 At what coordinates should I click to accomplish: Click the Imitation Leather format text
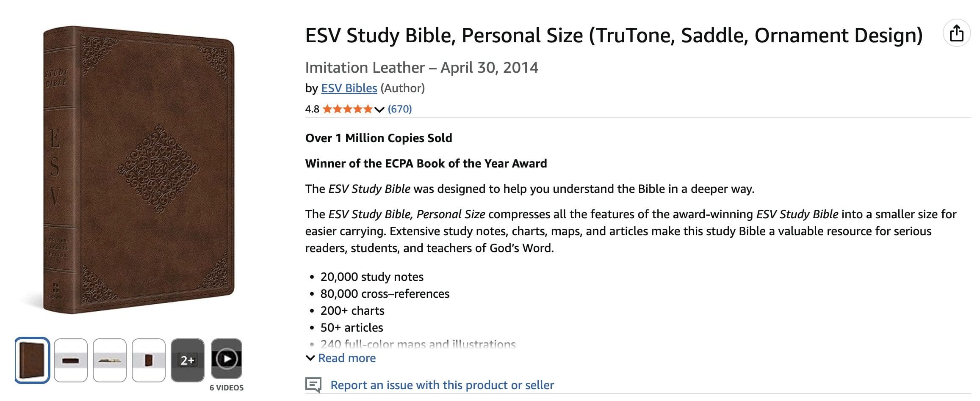[365, 68]
